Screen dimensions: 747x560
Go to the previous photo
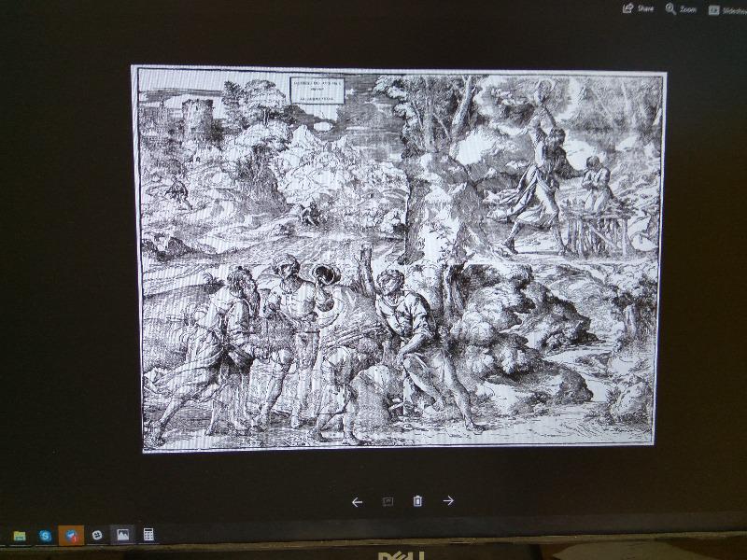357,502
